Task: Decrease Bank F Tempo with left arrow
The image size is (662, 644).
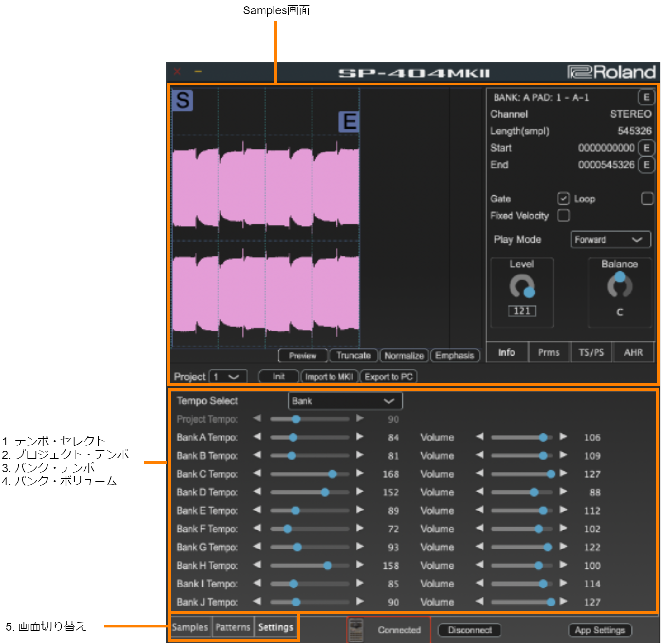Action: click(x=257, y=528)
